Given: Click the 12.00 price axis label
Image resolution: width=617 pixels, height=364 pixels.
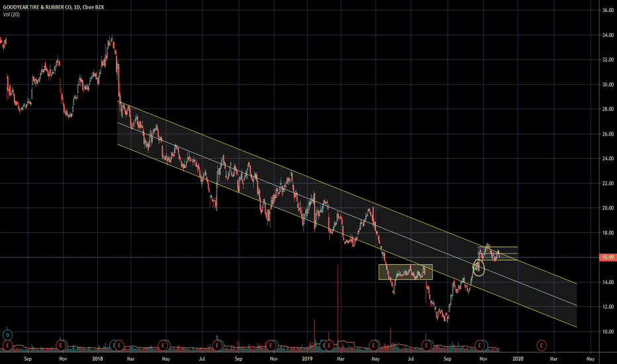Looking at the screenshot, I should tap(608, 306).
